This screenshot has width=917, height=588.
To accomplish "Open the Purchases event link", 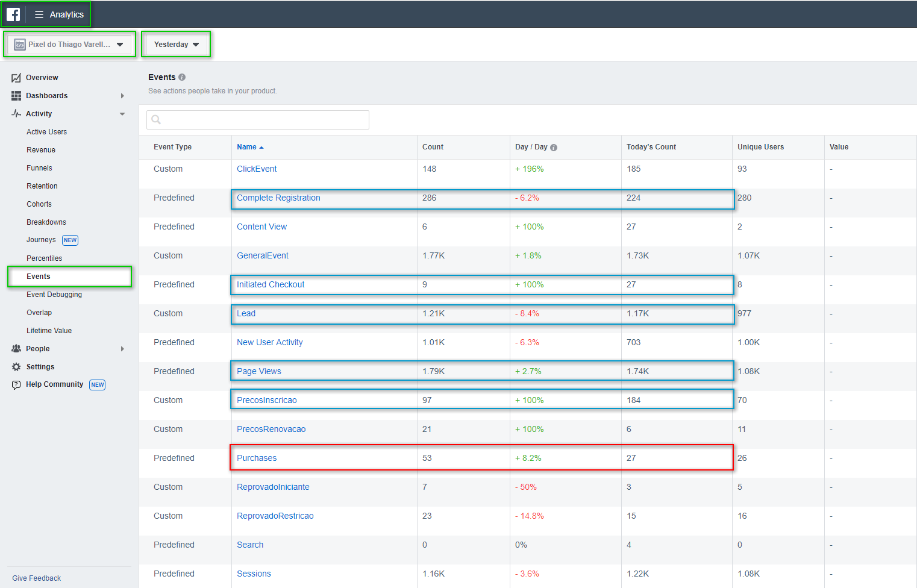I will coord(257,458).
